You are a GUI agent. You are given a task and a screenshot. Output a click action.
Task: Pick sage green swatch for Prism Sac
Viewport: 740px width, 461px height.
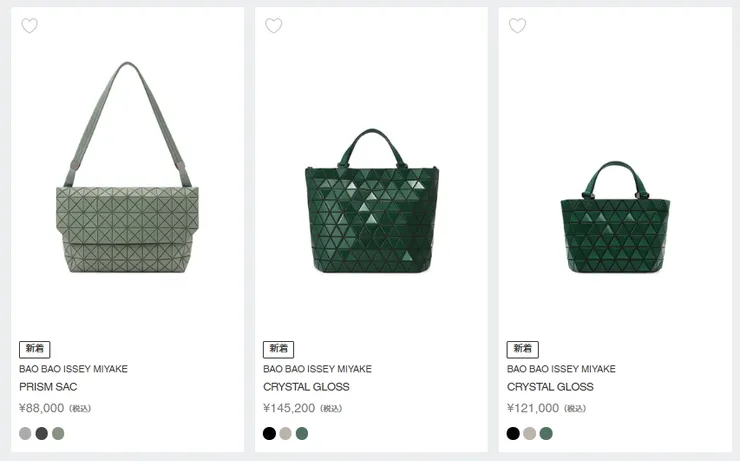[x=58, y=434]
